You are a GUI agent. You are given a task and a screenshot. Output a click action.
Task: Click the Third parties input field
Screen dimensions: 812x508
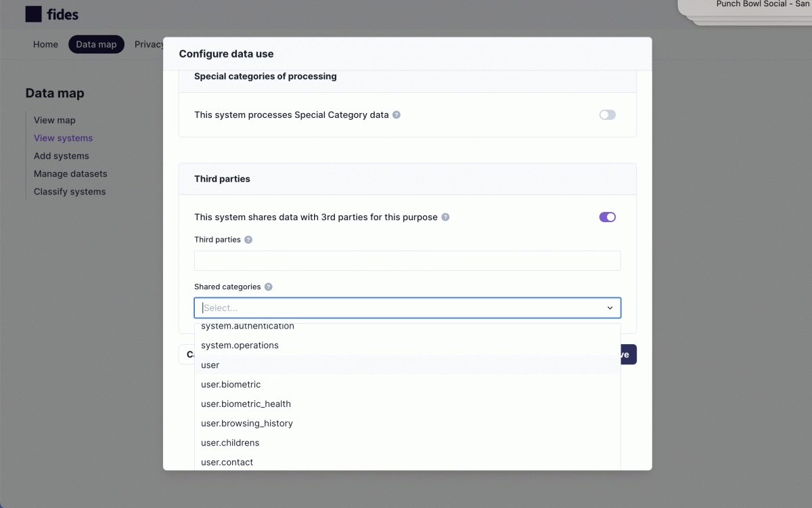407,261
